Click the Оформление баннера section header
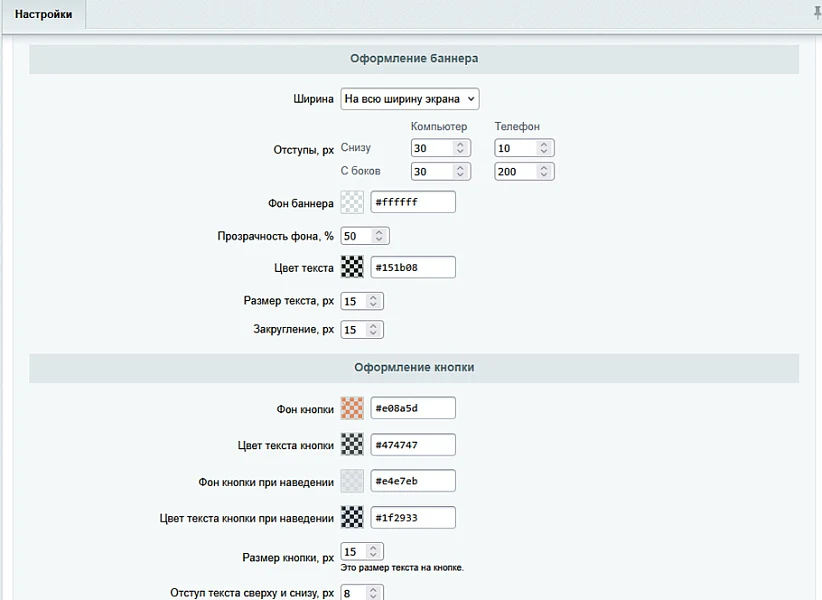 click(x=414, y=59)
